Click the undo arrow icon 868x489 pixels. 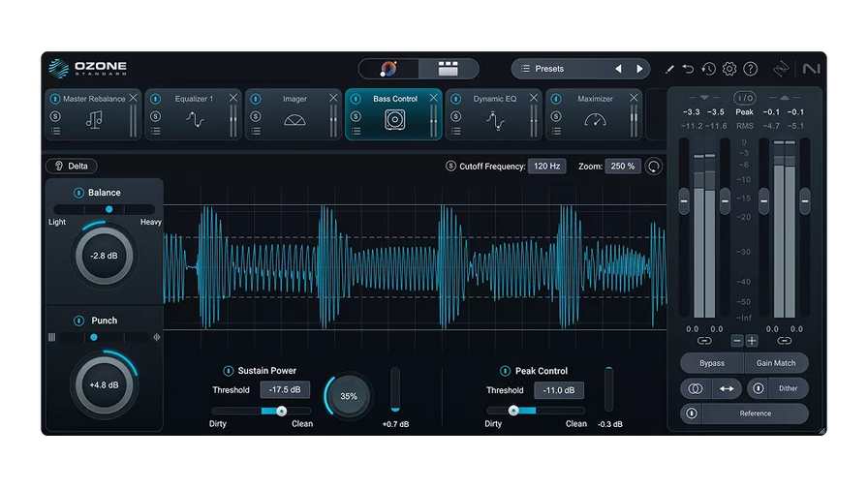[688, 69]
